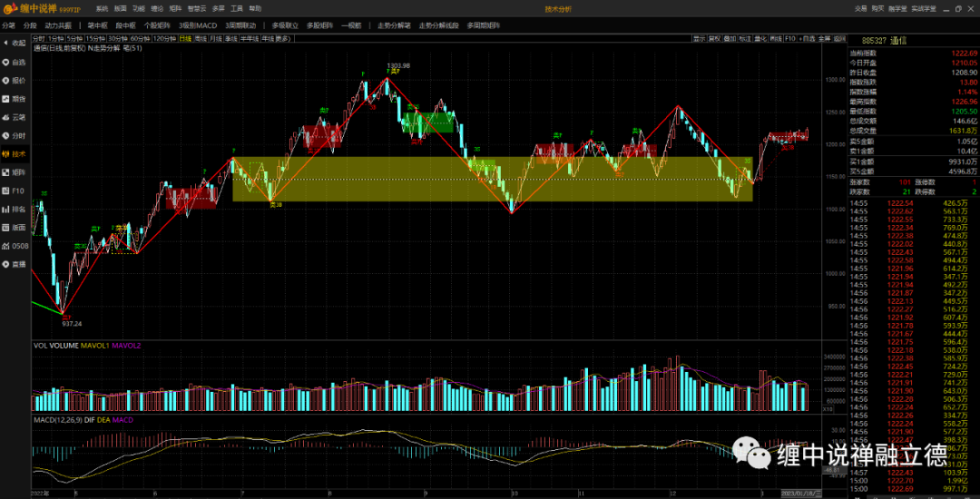Viewport: 980px width, 499px height.
Task: Switch to 分时 view in sidebar
Action: (15, 135)
